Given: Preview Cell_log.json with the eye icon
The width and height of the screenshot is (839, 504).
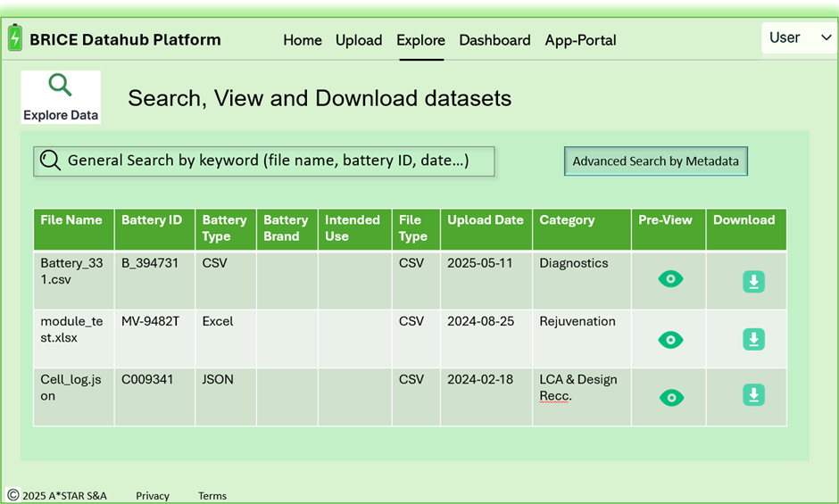Looking at the screenshot, I should 671,398.
